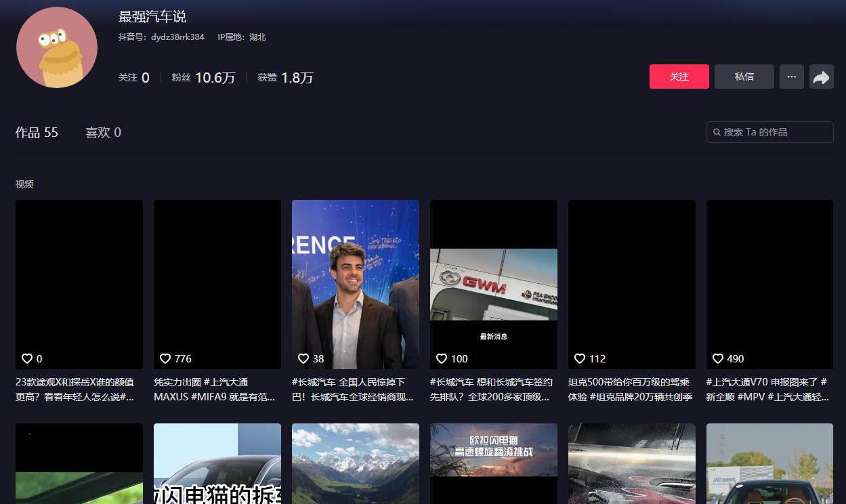Open the thumbnail above the 23款途观X title
This screenshot has height=504, width=846.
79,285
